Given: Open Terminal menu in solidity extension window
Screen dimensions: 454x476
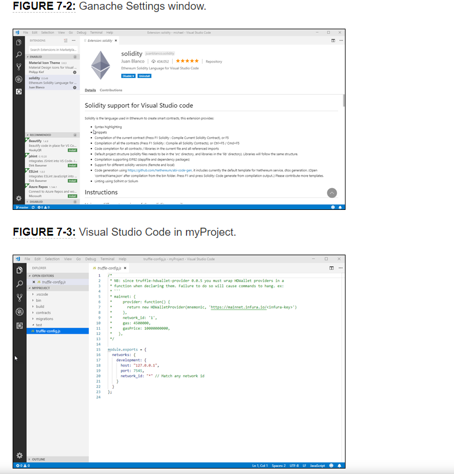Looking at the screenshot, I should 96,33.
